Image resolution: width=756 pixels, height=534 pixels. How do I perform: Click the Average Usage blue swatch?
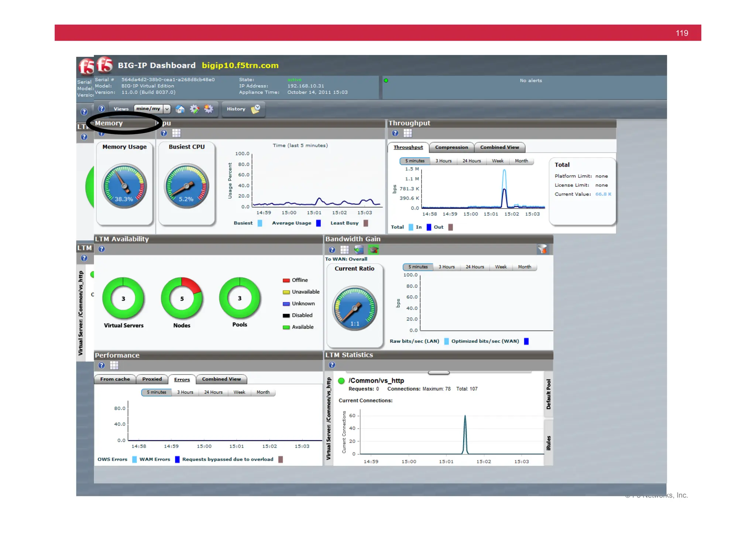319,223
